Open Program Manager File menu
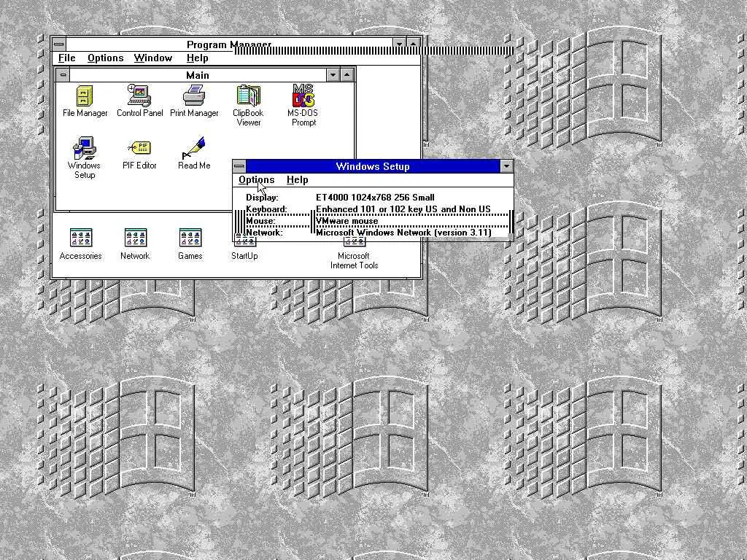 [66, 58]
